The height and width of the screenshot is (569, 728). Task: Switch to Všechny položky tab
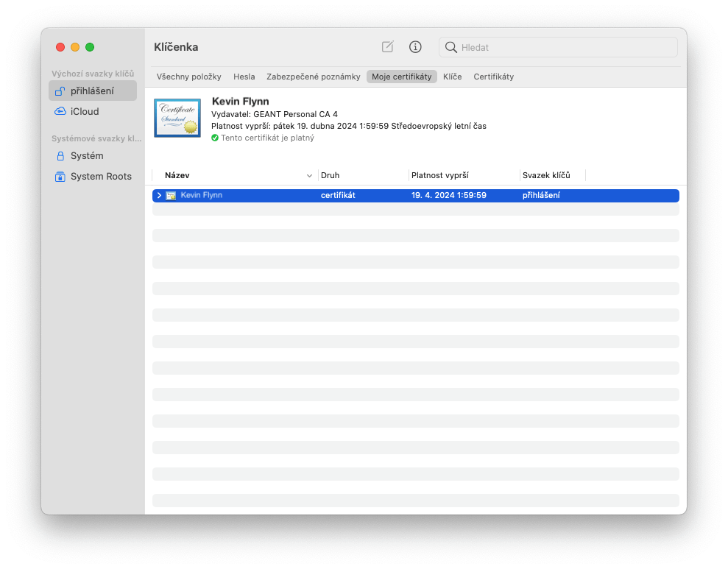point(188,77)
